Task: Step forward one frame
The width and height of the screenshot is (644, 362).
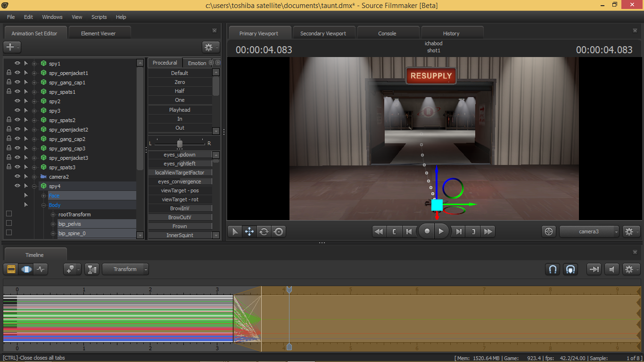Action: pos(459,231)
